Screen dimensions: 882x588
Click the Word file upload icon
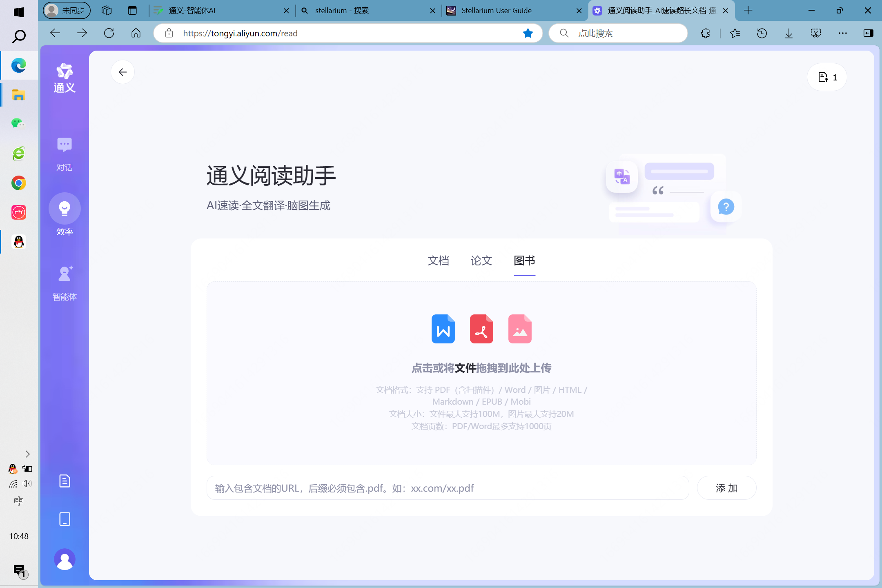[x=443, y=329]
